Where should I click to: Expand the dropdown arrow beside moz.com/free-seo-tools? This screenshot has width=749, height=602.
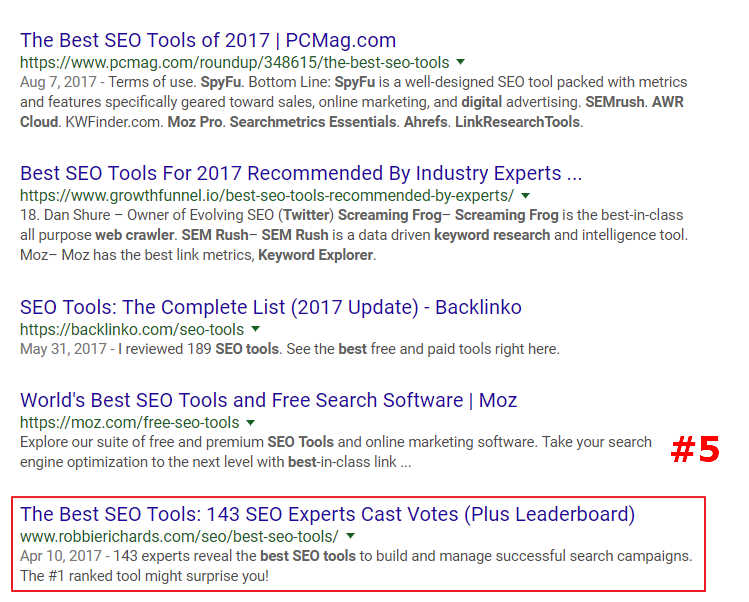251,422
